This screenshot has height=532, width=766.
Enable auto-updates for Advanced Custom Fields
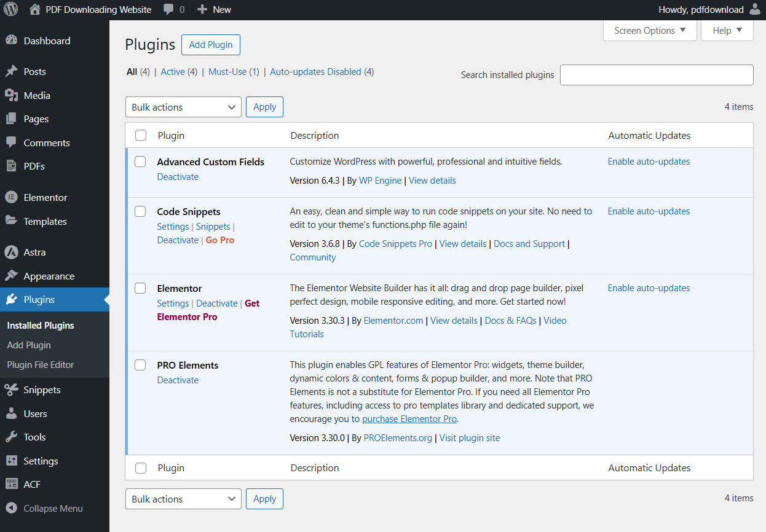tap(649, 162)
